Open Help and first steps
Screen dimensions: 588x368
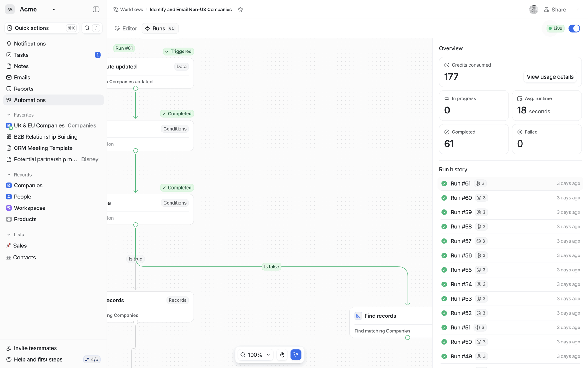(34, 359)
